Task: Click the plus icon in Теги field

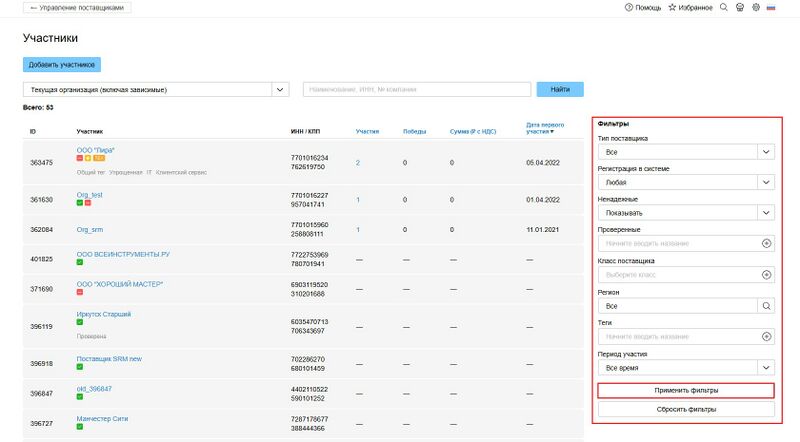Action: click(x=766, y=337)
